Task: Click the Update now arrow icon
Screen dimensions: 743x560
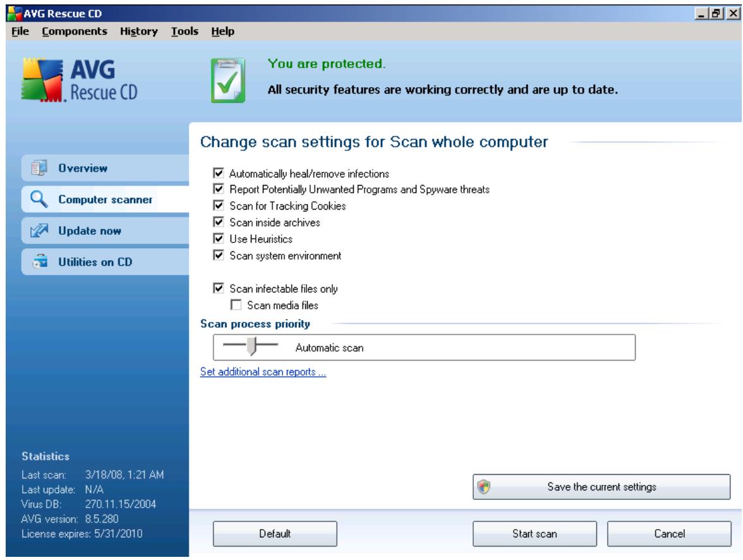Action: (39, 230)
